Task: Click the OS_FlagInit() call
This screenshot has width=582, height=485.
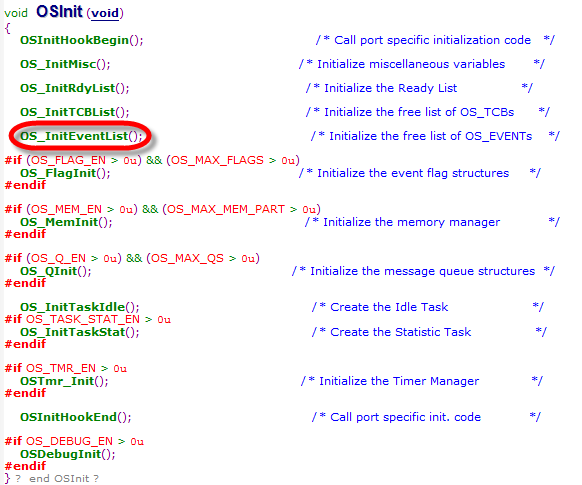Action: click(65, 173)
